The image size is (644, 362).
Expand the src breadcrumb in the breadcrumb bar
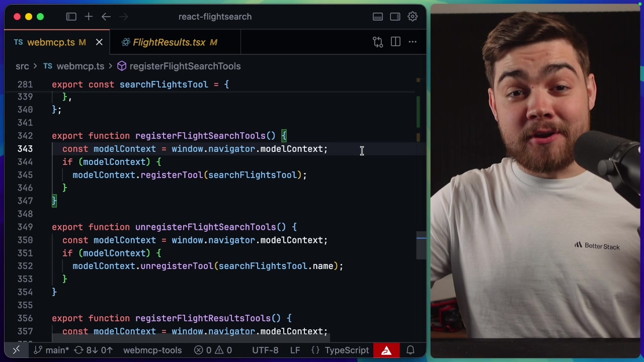pyautogui.click(x=22, y=66)
